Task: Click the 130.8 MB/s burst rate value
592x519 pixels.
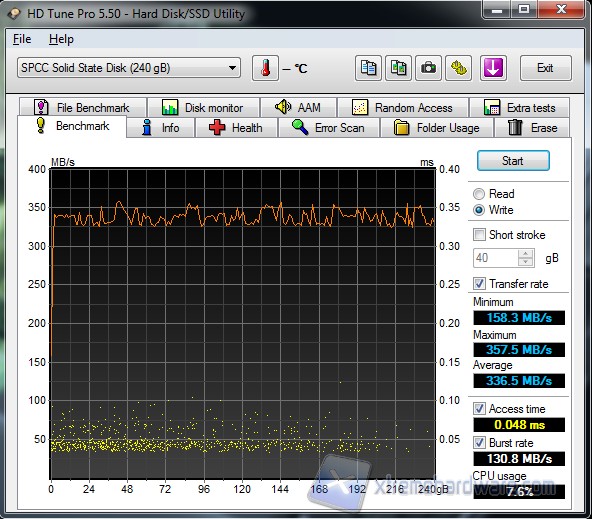Action: tap(519, 459)
